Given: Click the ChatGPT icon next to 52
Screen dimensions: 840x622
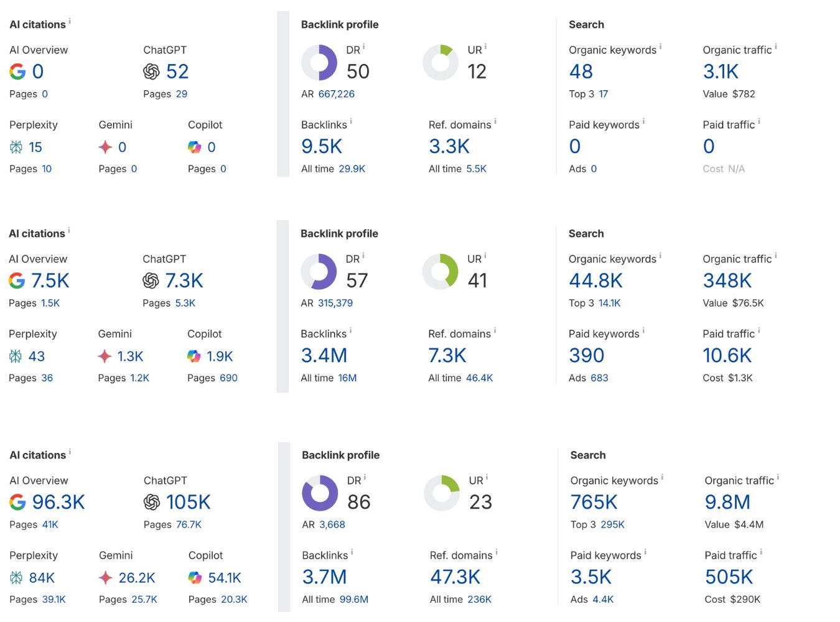Looking at the screenshot, I should pyautogui.click(x=151, y=72).
